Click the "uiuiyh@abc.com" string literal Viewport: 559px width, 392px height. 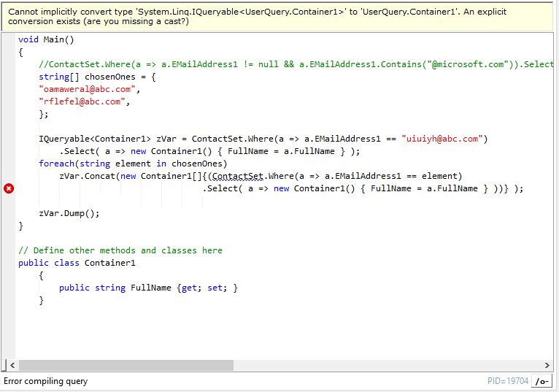click(x=442, y=139)
